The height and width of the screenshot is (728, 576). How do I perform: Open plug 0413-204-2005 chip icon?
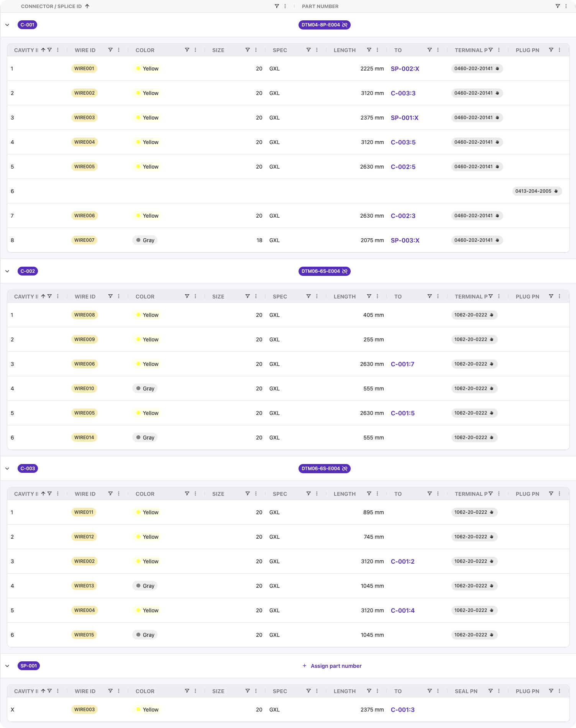[556, 191]
